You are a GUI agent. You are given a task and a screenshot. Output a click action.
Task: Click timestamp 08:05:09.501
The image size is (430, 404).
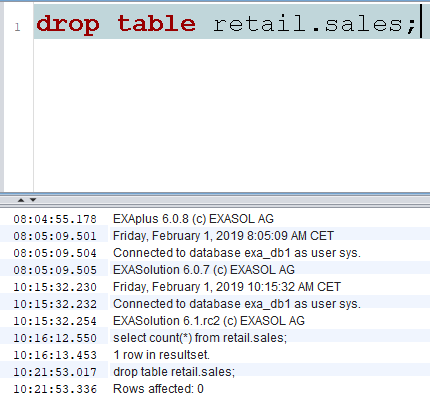(55, 236)
